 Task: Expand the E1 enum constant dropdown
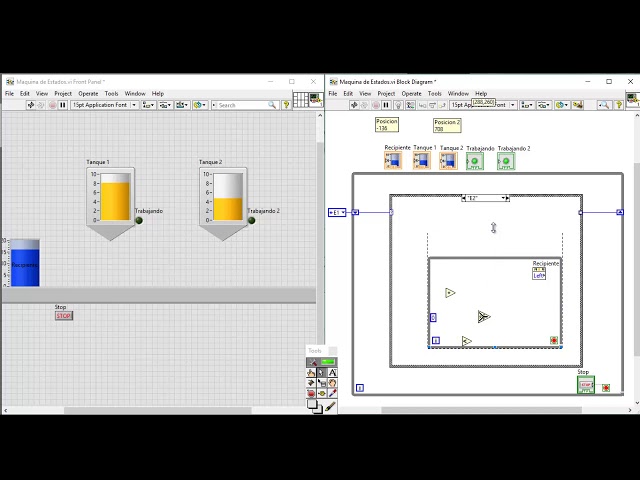[x=337, y=212]
